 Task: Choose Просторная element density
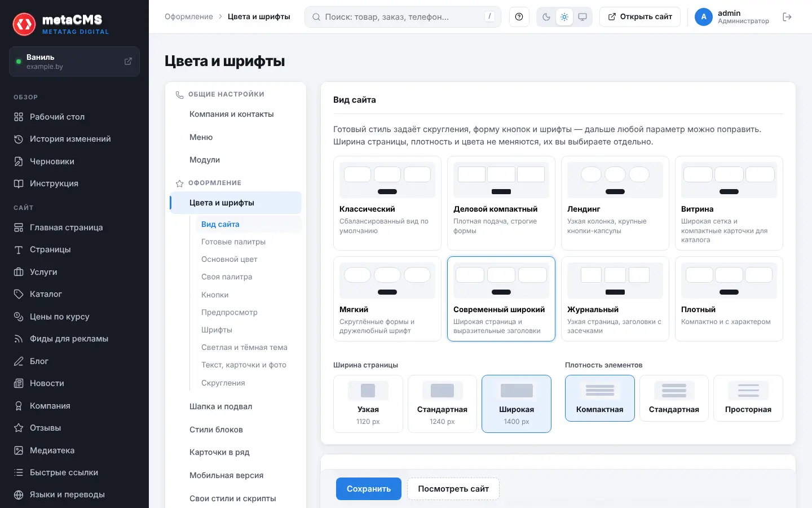748,398
